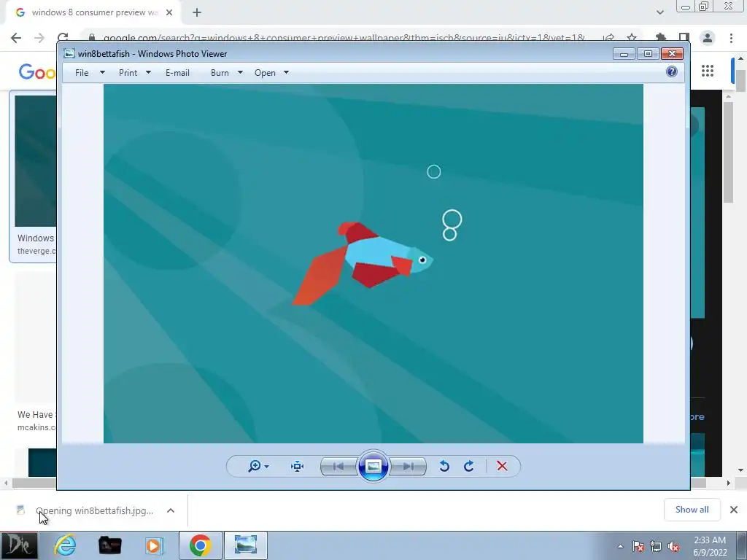Select the win8bettafish photo image
This screenshot has height=560, width=747.
click(x=373, y=263)
